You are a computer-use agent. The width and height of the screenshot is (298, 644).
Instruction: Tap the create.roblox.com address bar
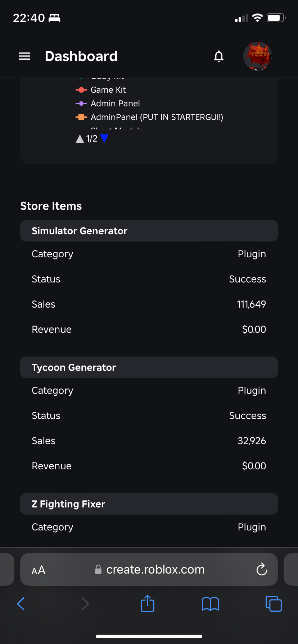pyautogui.click(x=155, y=569)
